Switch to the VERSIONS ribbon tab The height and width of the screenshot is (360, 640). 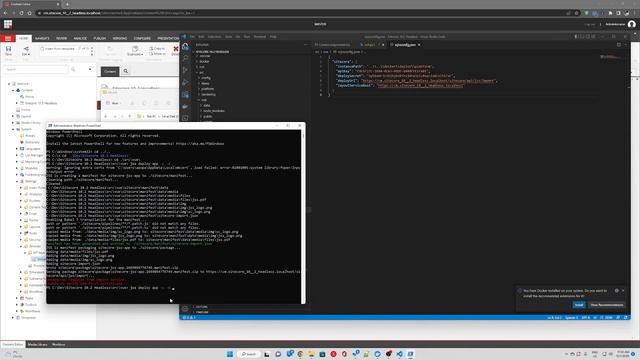point(120,38)
